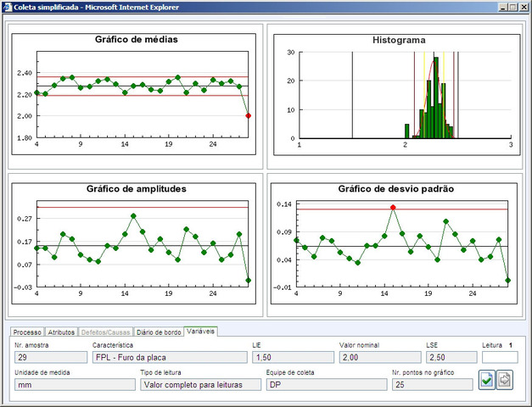The height and width of the screenshot is (407, 532).
Task: Click the grey arrow next icon
Action: pyautogui.click(x=505, y=380)
